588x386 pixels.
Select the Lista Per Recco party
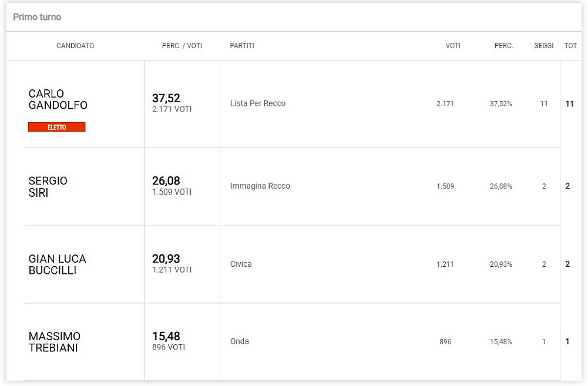pyautogui.click(x=258, y=103)
